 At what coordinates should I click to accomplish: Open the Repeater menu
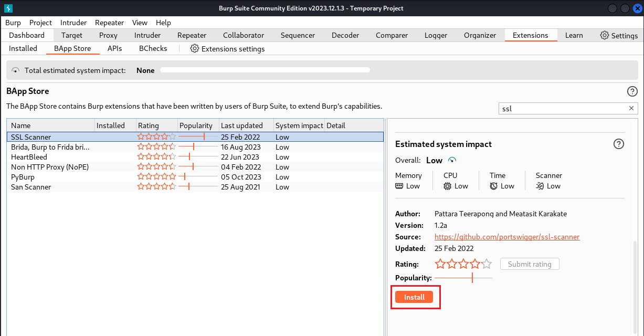[109, 23]
